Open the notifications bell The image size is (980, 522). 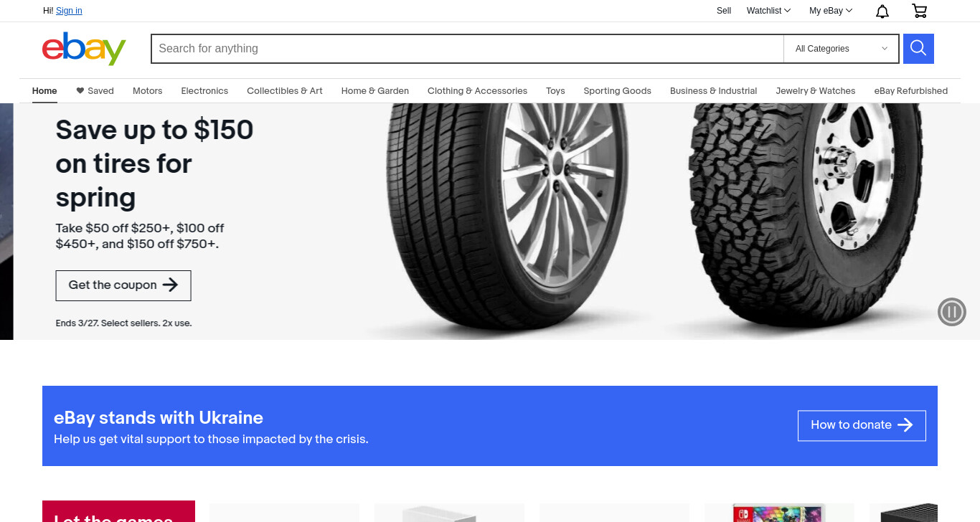[x=882, y=11]
